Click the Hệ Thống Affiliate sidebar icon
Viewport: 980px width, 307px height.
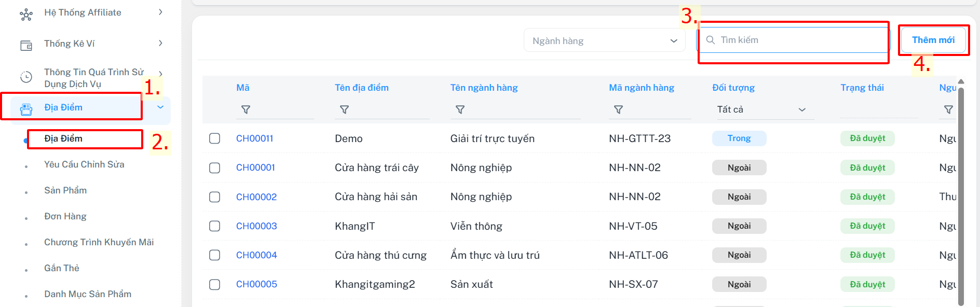[26, 15]
